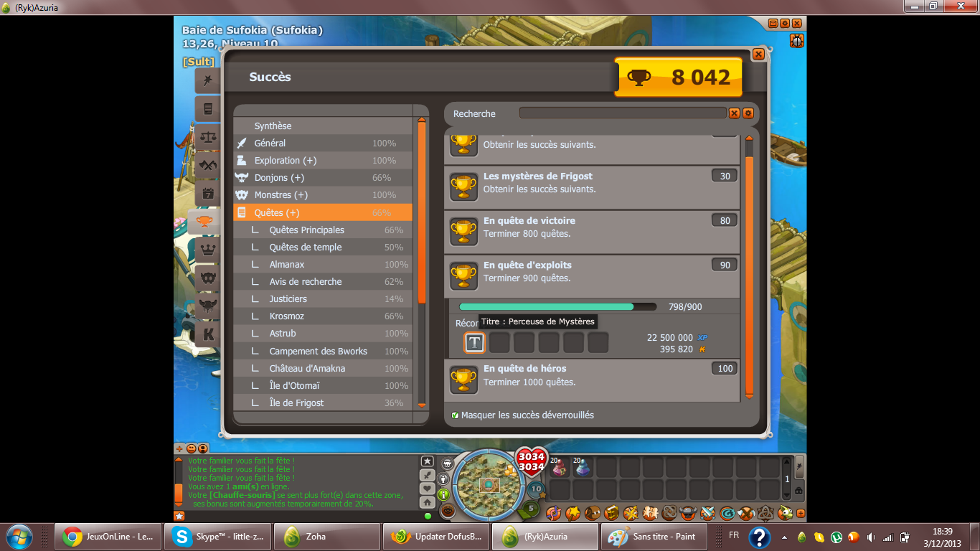Click the blue potion in the hotbar
980x551 pixels.
582,468
